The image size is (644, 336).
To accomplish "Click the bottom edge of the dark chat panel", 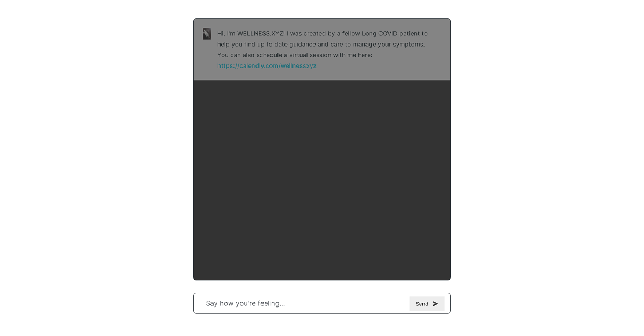I will (x=322, y=279).
